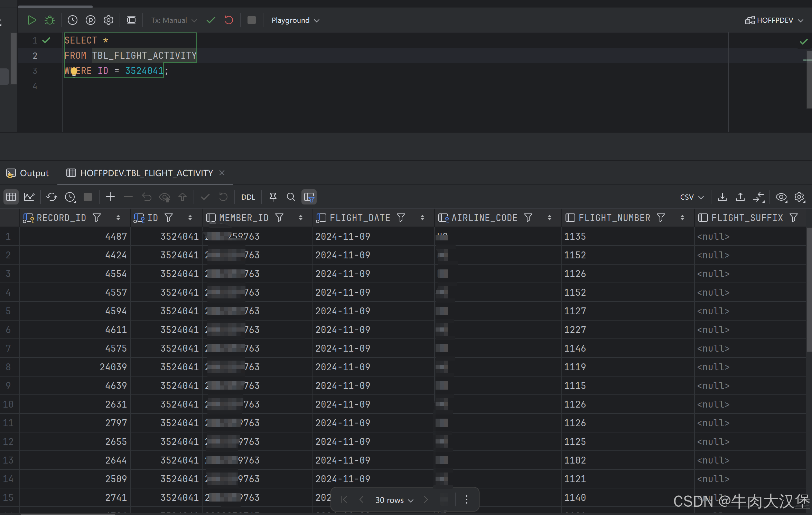Click Preview pending changes icon
This screenshot has height=515, width=812.
click(165, 197)
